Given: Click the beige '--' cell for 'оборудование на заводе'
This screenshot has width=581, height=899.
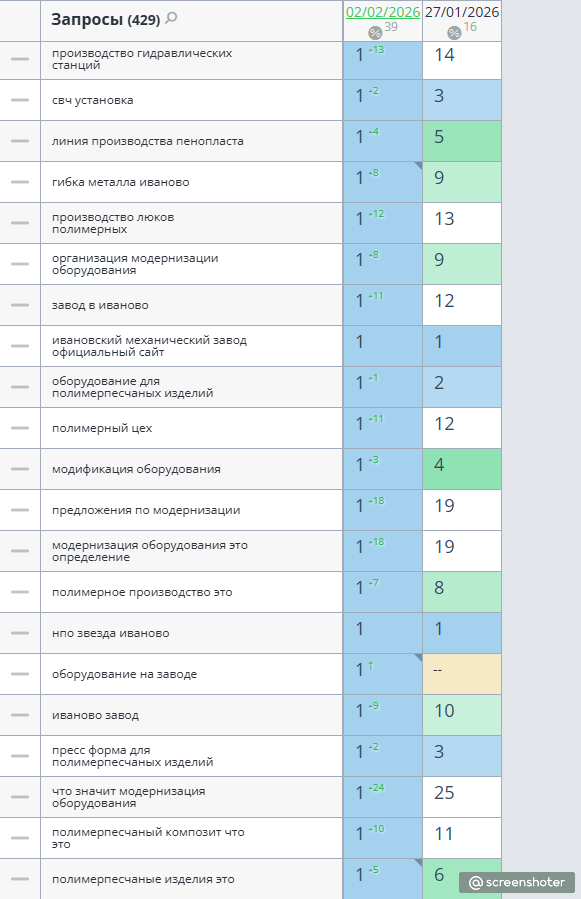Looking at the screenshot, I should [x=462, y=674].
